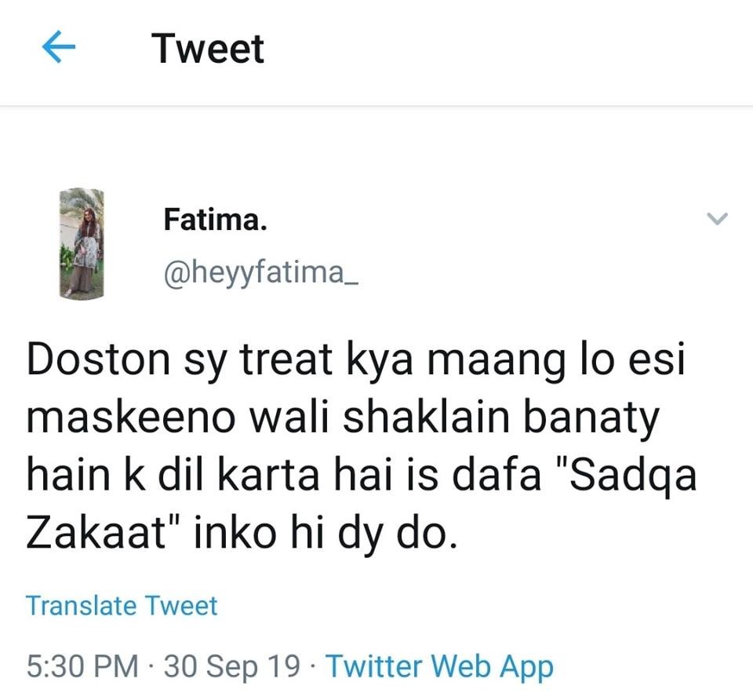
Task: Open the display name Fatima.
Action: pos(215,221)
